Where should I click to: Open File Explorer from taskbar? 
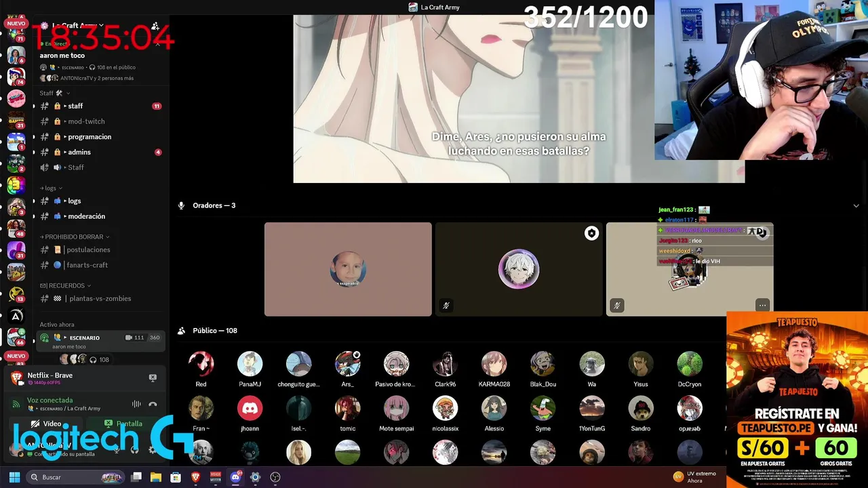click(x=156, y=477)
